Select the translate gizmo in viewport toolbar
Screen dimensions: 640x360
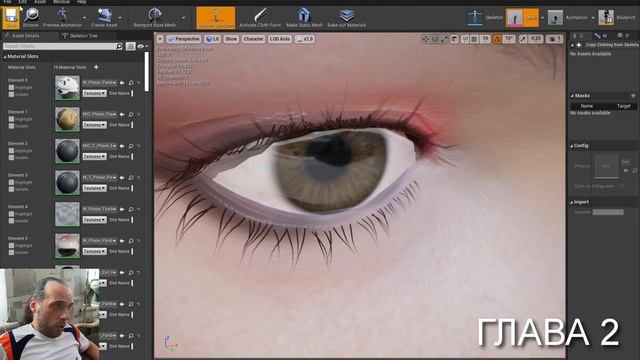click(426, 39)
